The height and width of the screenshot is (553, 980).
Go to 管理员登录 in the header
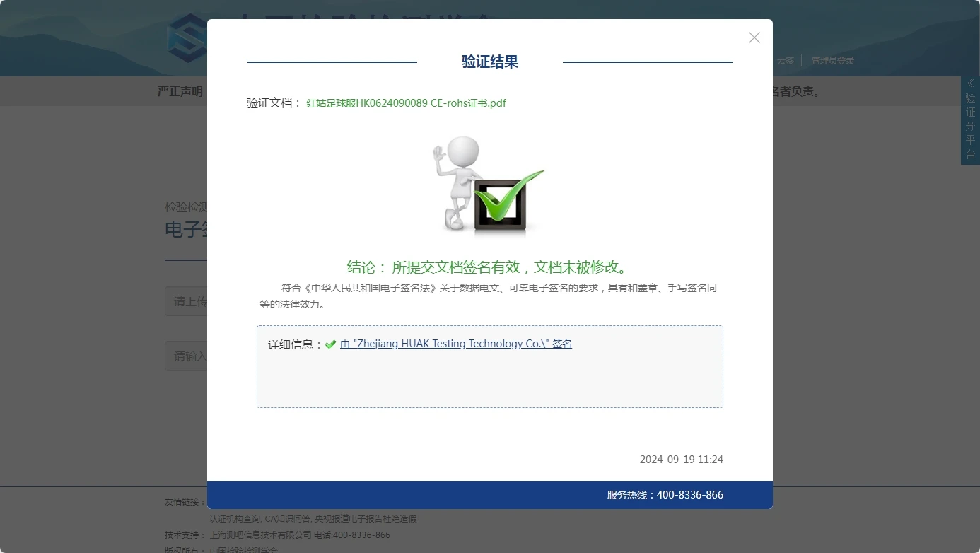pyautogui.click(x=832, y=61)
